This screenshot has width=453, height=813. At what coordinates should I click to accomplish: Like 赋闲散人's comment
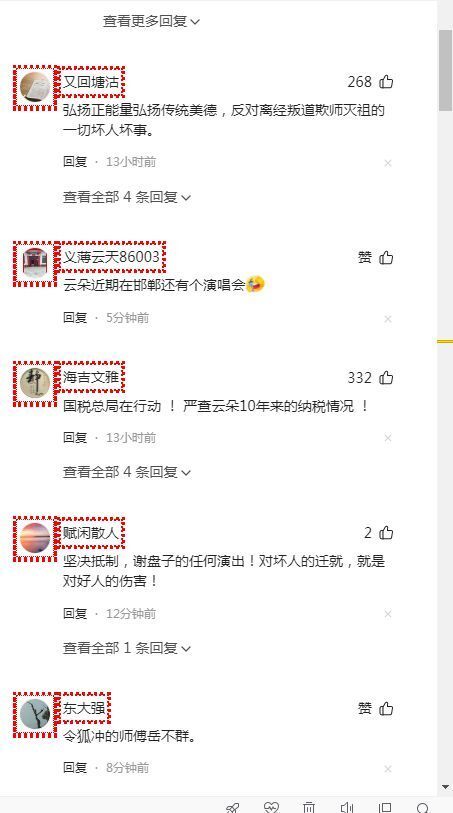(x=386, y=532)
